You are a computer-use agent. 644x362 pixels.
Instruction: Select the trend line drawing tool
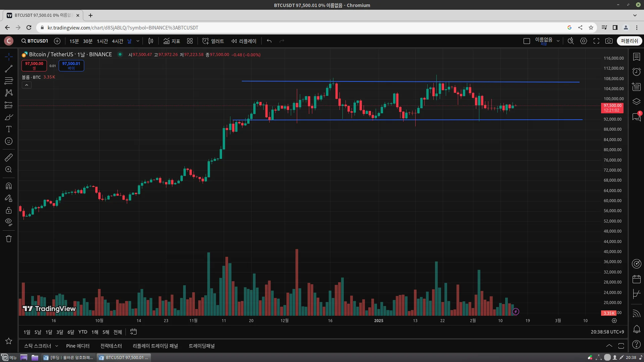pos(9,69)
